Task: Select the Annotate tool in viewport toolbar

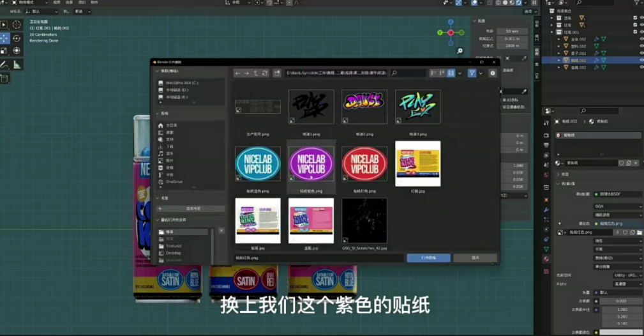Action: tap(4, 65)
